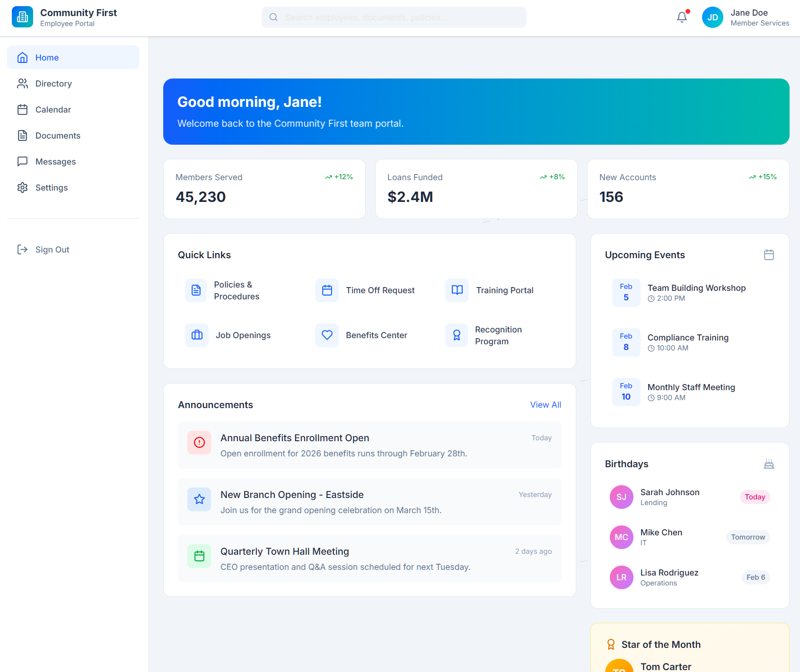Viewport: 800px width, 672px height.
Task: Click Sarah Johnson's avatar in Birthdays
Action: point(621,497)
